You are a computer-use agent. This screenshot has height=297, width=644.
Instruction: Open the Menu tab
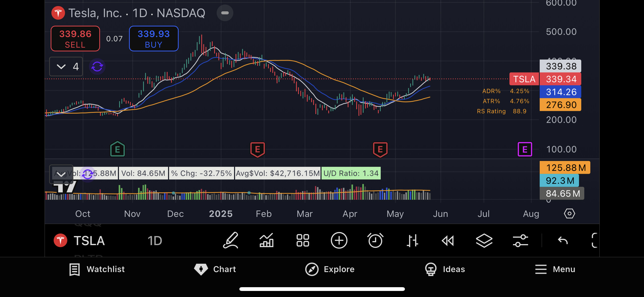555,269
